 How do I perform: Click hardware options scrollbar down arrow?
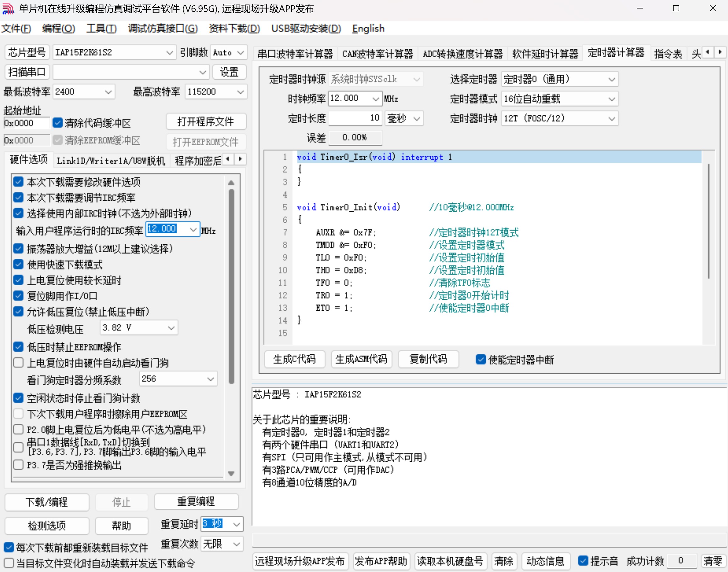pos(231,473)
